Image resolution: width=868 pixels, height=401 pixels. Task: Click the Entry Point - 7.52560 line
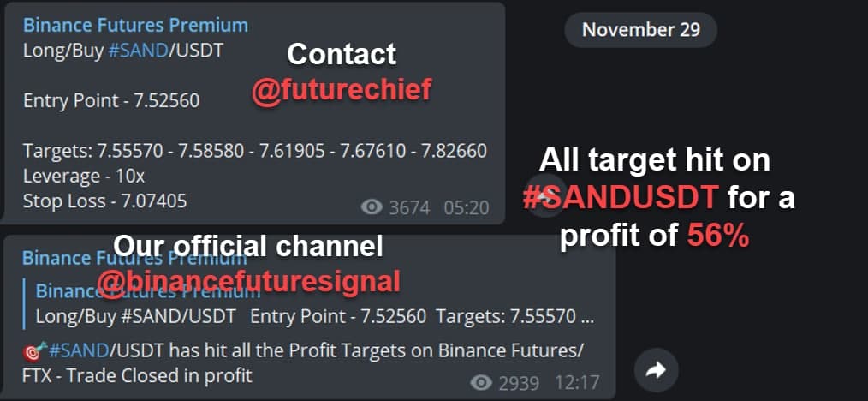111,101
